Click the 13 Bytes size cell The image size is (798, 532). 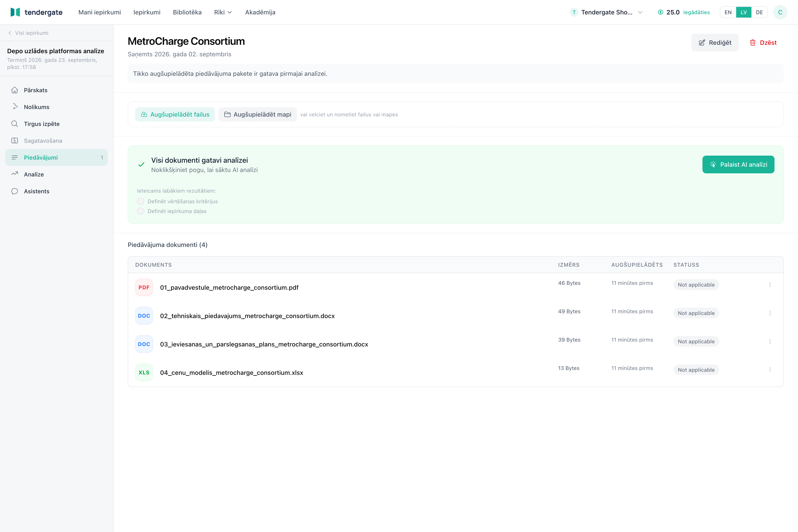click(x=569, y=368)
